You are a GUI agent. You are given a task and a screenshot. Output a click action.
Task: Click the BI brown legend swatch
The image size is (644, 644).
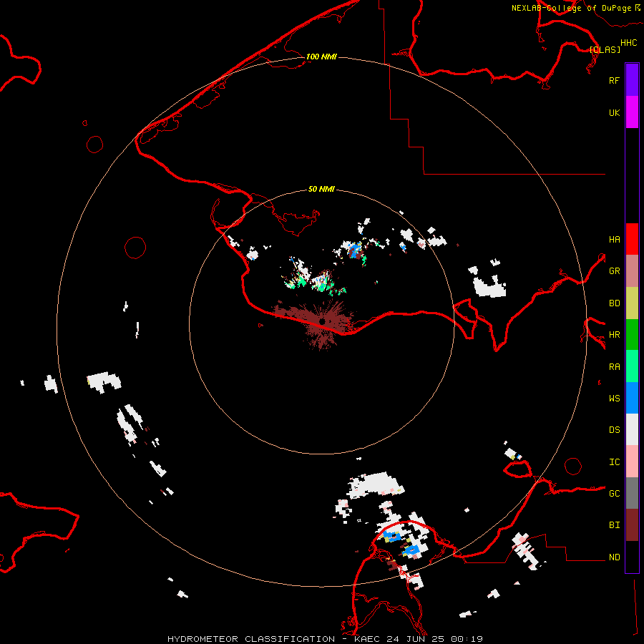click(x=632, y=525)
